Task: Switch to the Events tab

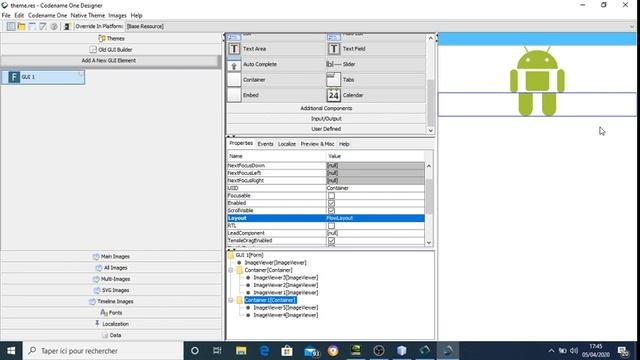Action: (x=265, y=144)
